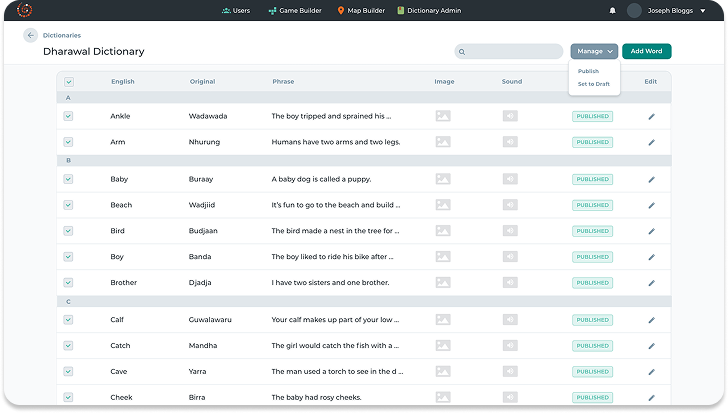Click the edit pencil for Ankle
The width and height of the screenshot is (728, 413).
coord(651,116)
